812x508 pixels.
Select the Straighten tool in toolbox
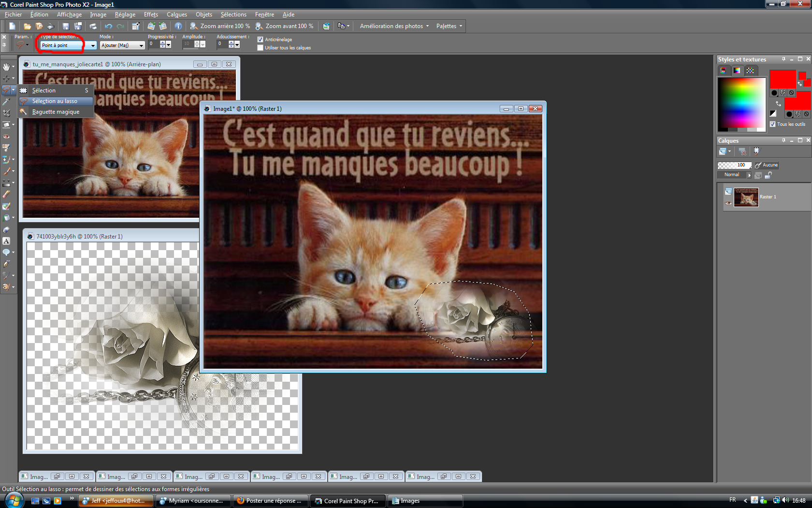[6, 125]
